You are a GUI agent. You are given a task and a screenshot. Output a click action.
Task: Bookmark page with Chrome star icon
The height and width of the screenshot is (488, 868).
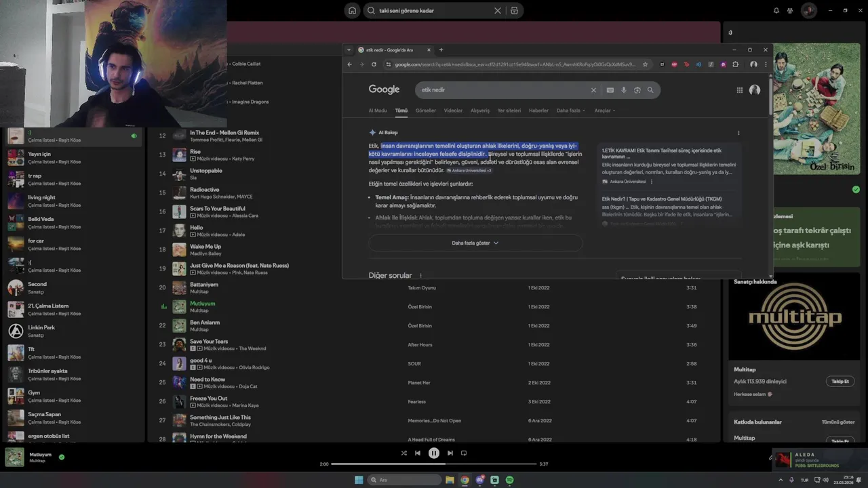pos(645,64)
